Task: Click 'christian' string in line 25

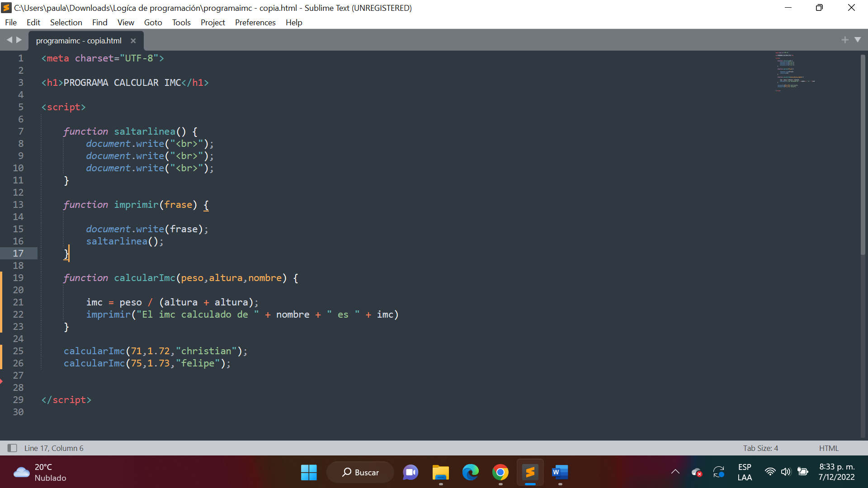Action: [206, 351]
